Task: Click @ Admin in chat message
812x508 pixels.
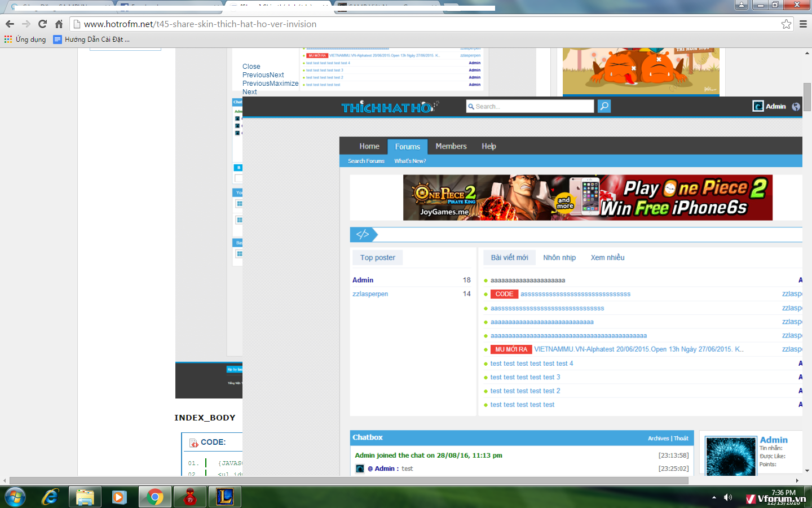Action: [383, 468]
